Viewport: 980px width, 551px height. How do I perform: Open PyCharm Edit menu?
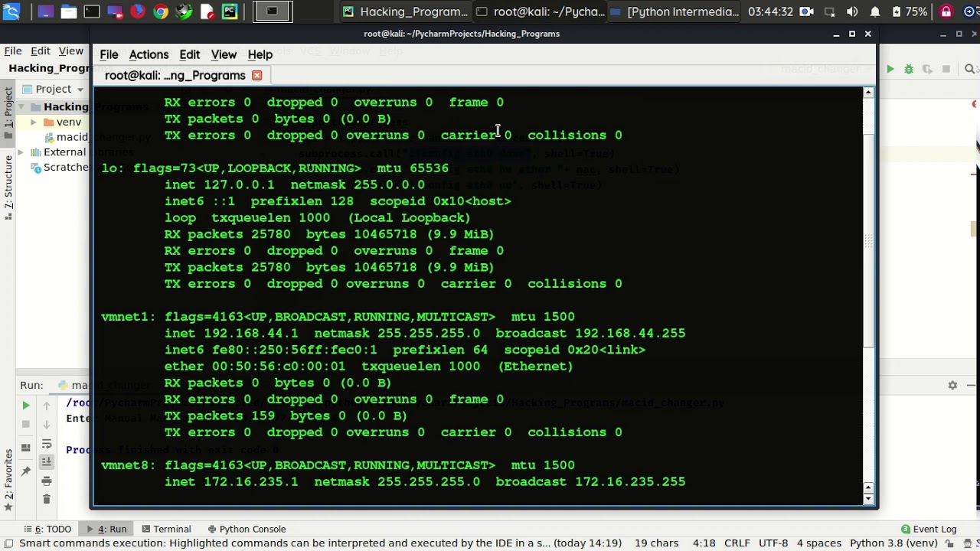pyautogui.click(x=41, y=51)
